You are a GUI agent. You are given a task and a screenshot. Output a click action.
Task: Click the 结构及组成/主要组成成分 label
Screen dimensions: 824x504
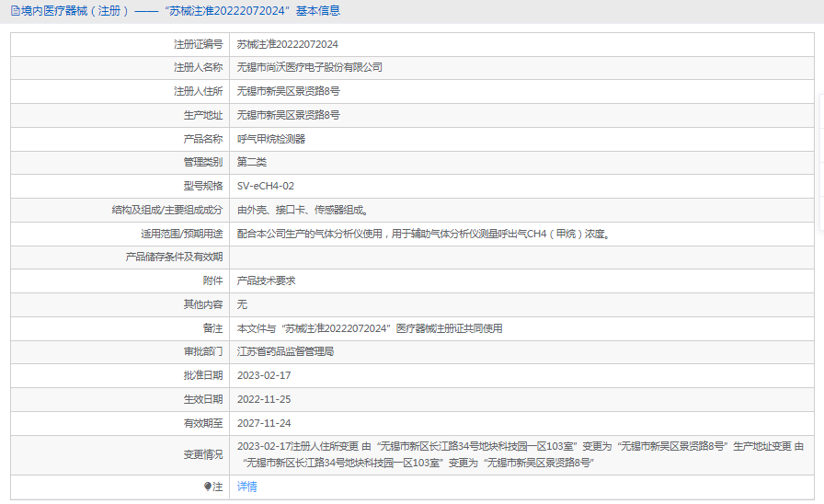(167, 210)
